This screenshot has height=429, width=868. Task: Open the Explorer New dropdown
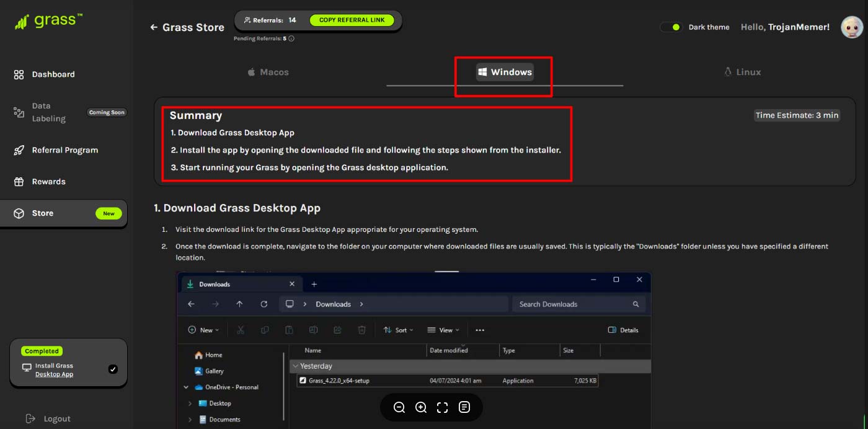tap(204, 330)
